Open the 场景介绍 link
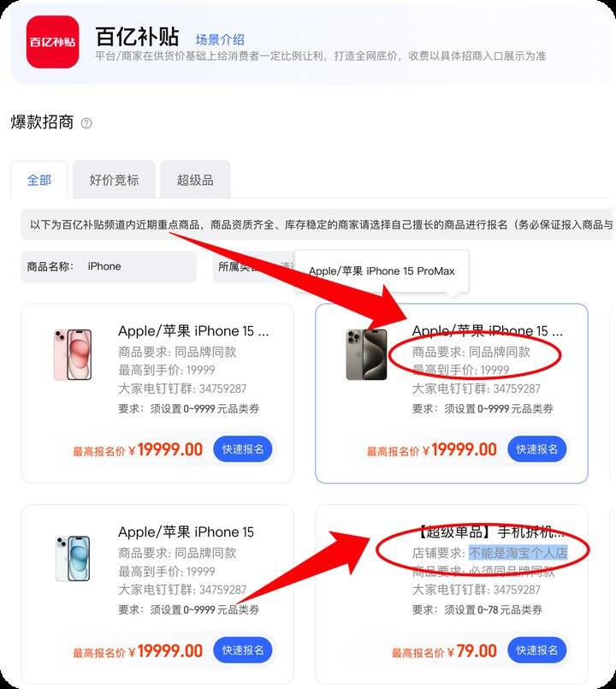Image resolution: width=616 pixels, height=689 pixels. [x=220, y=39]
